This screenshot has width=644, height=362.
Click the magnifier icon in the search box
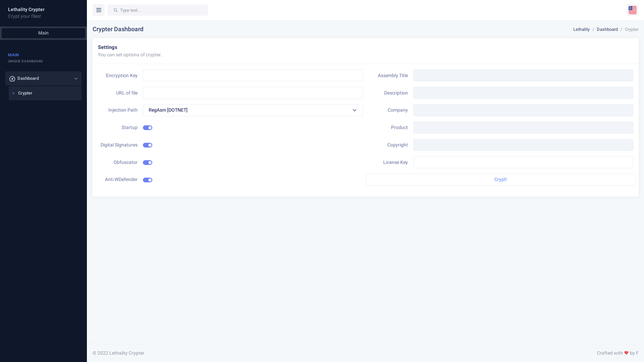tap(115, 10)
